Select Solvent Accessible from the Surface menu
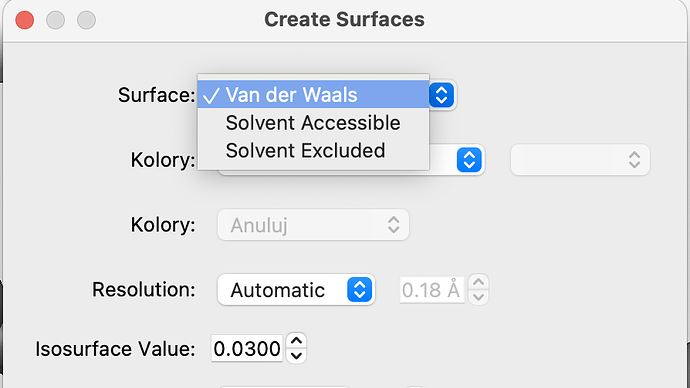Image resolution: width=690 pixels, height=388 pixels. coord(313,123)
